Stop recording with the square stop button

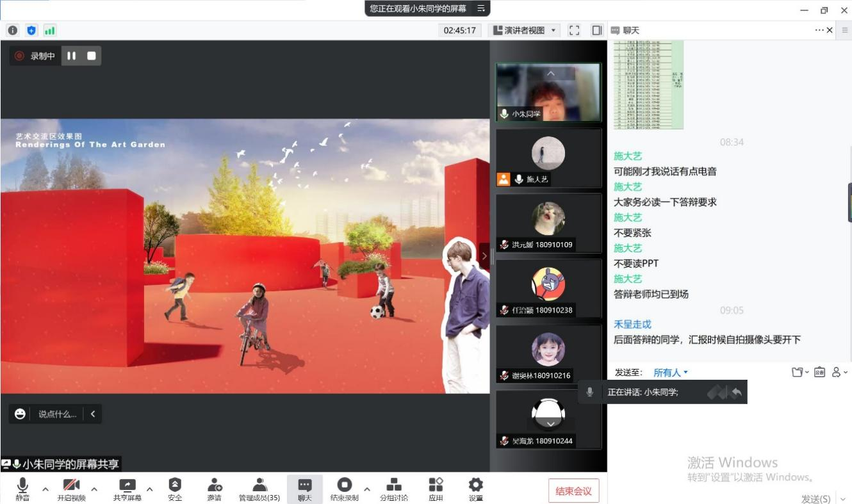(x=92, y=56)
